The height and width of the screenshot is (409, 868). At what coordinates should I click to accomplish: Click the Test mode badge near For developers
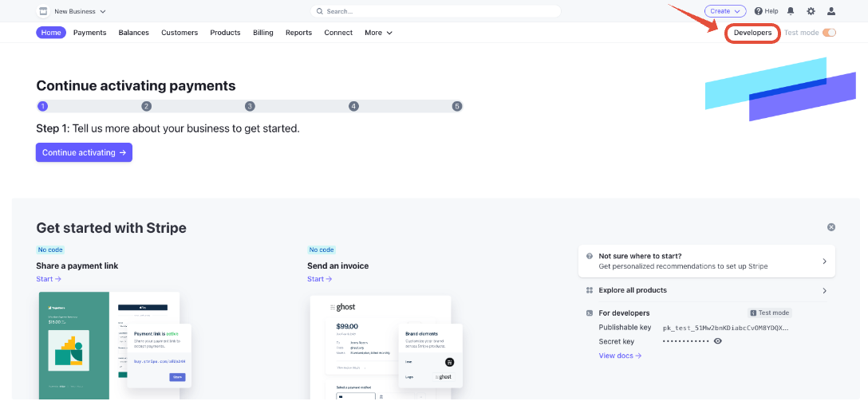(x=769, y=313)
